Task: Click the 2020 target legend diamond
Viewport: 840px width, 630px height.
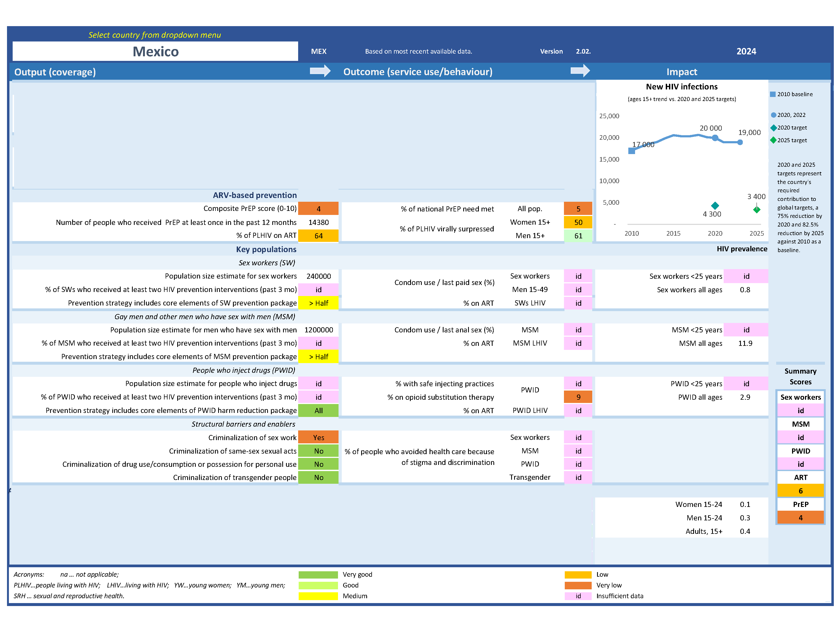Action: [x=773, y=128]
